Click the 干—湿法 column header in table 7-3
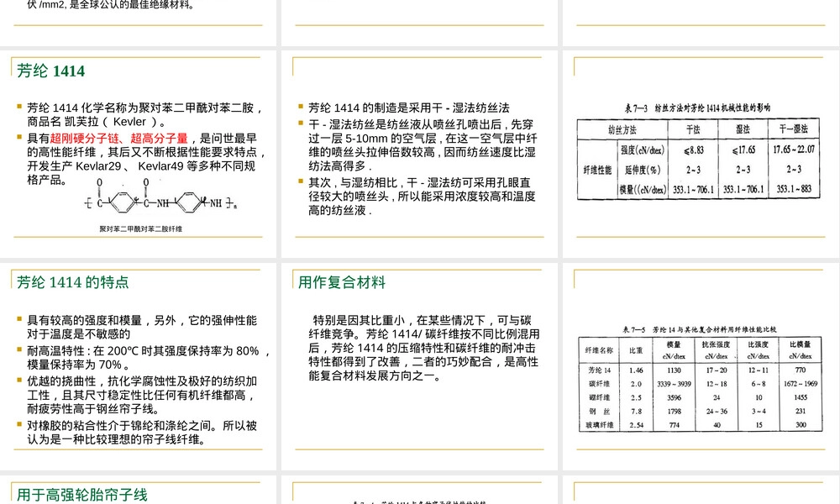 coord(793,129)
